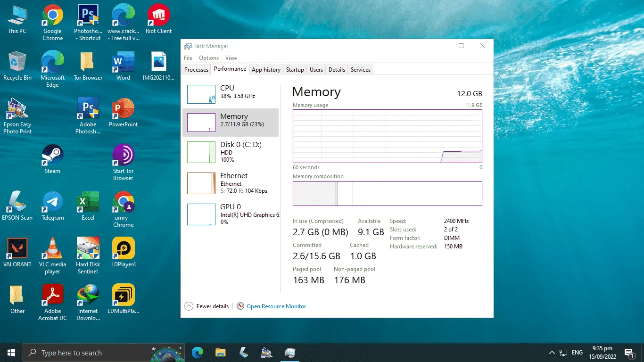Switch to the Users tab
Viewport: 644px width, 362px height.
316,70
